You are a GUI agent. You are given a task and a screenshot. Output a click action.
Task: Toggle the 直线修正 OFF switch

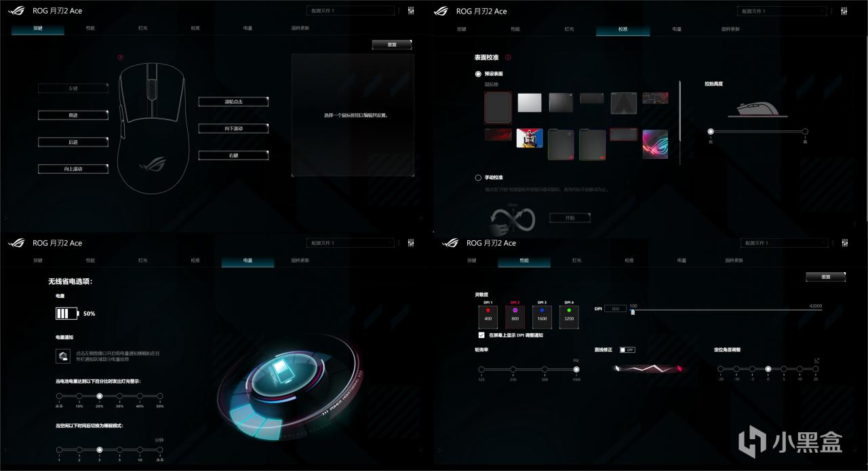point(627,350)
